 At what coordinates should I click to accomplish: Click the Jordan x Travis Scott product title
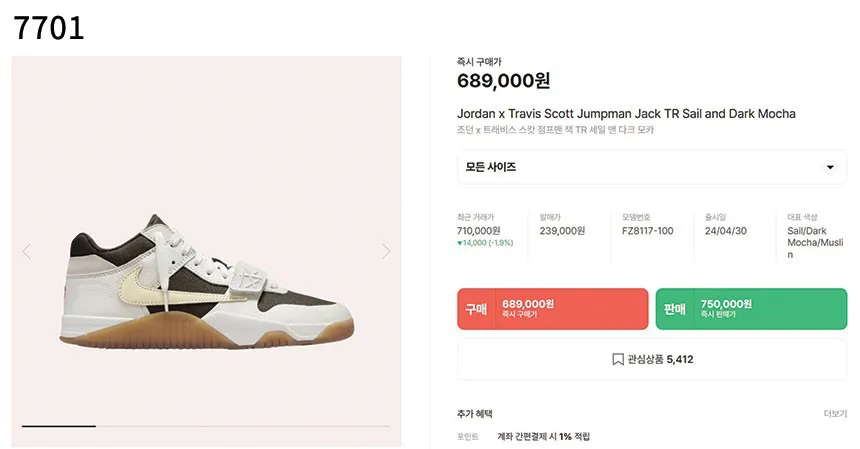[x=626, y=113]
